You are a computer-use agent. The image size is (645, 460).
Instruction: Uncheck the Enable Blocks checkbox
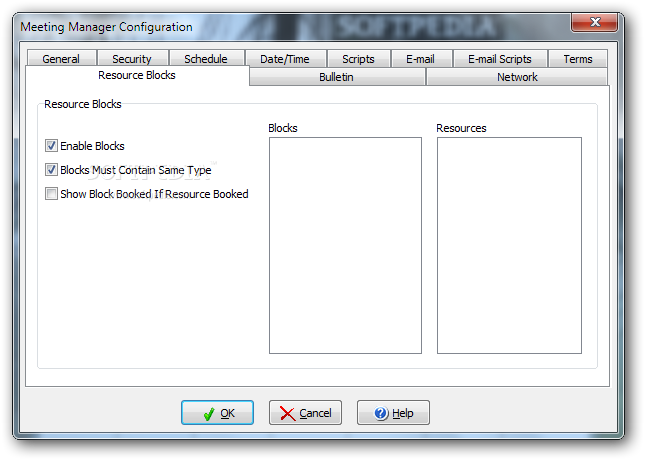[x=51, y=146]
